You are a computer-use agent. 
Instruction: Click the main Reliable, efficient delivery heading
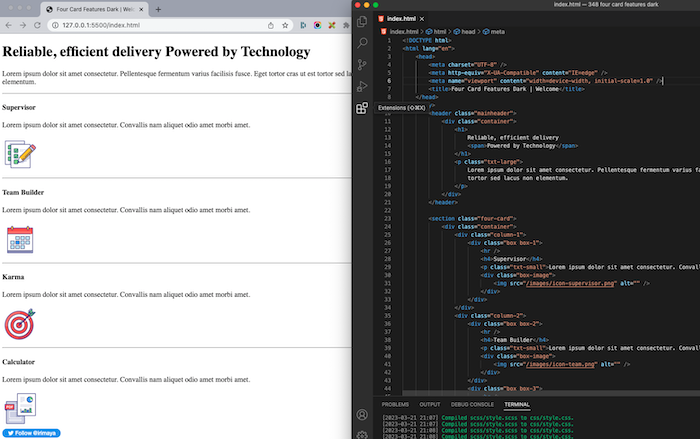pyautogui.click(x=156, y=52)
